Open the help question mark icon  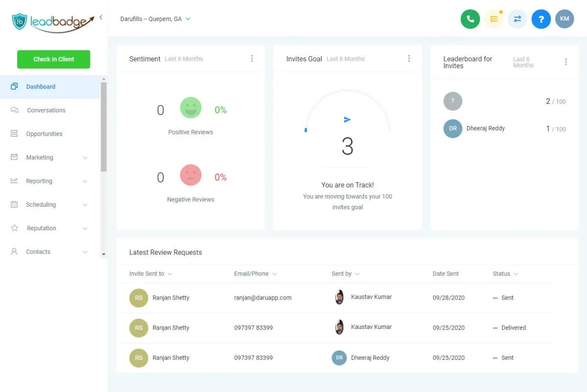coord(541,19)
